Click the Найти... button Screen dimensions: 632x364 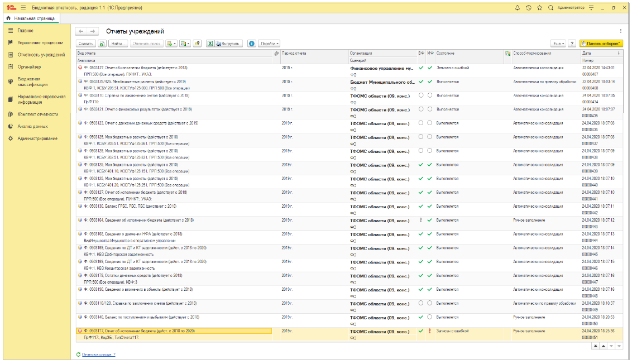118,44
